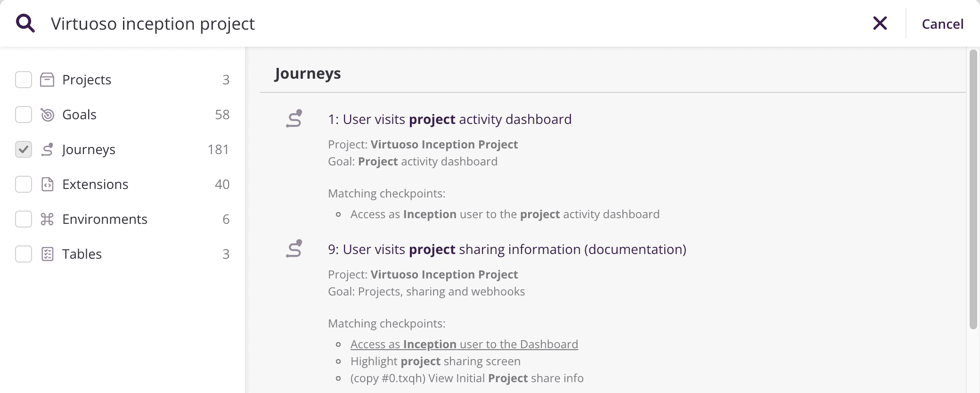Open journey 9 project sharing information
The width and height of the screenshot is (980, 393).
coord(506,249)
